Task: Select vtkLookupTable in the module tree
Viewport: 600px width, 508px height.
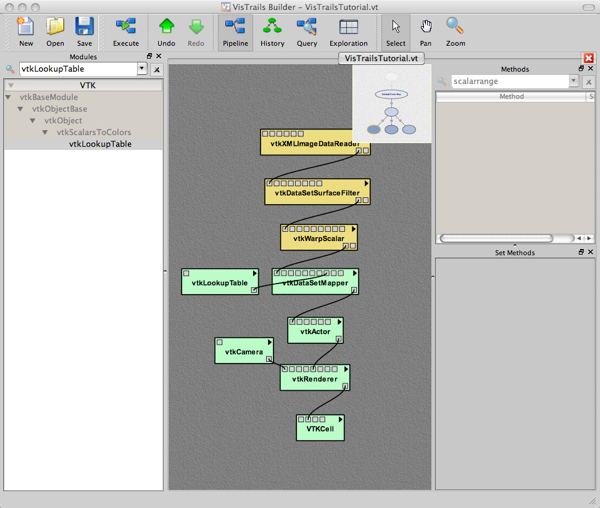Action: click(x=100, y=144)
